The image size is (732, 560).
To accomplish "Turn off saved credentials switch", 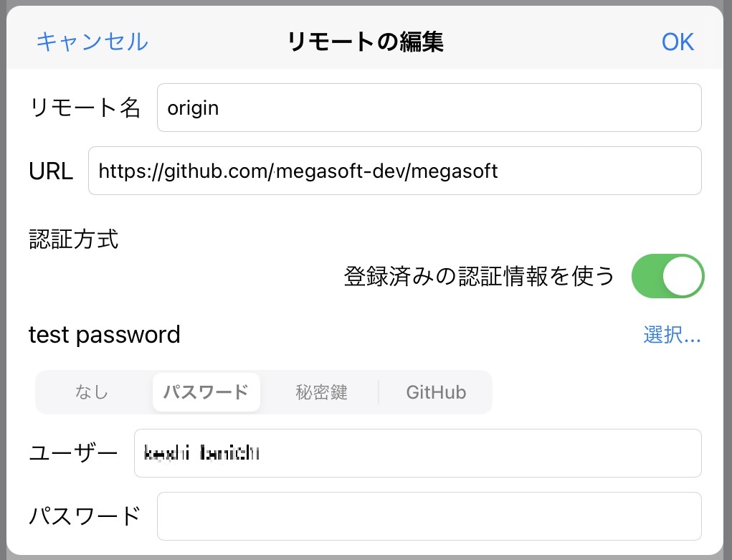I will pos(667,275).
